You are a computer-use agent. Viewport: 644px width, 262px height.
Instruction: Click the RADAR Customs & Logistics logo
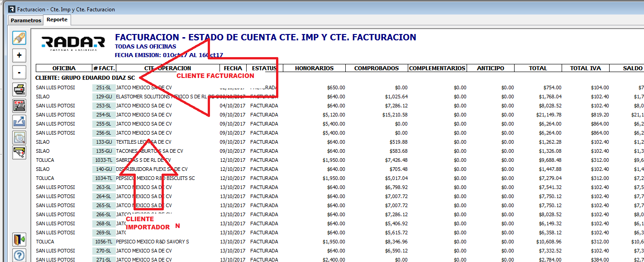click(x=73, y=44)
